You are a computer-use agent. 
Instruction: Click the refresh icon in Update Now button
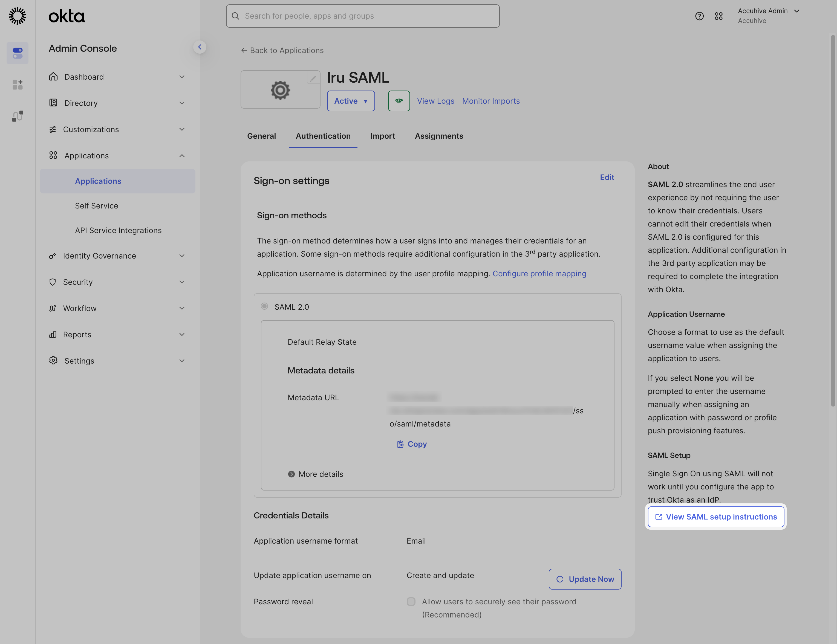tap(560, 579)
